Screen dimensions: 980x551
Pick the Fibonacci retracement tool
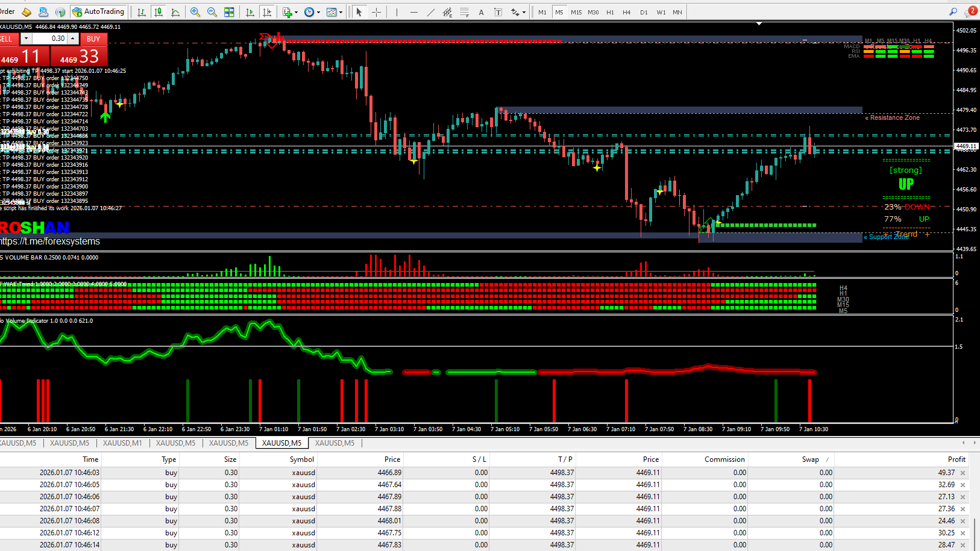tap(465, 12)
